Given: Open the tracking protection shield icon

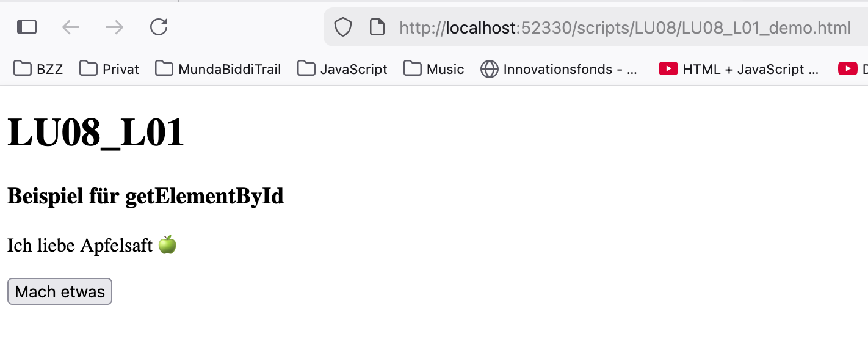Looking at the screenshot, I should 343,27.
